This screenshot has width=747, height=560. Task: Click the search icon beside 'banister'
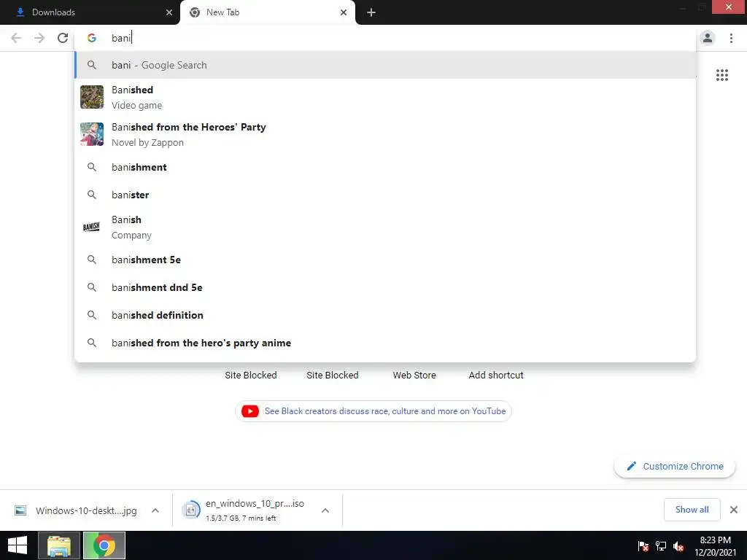pos(91,195)
